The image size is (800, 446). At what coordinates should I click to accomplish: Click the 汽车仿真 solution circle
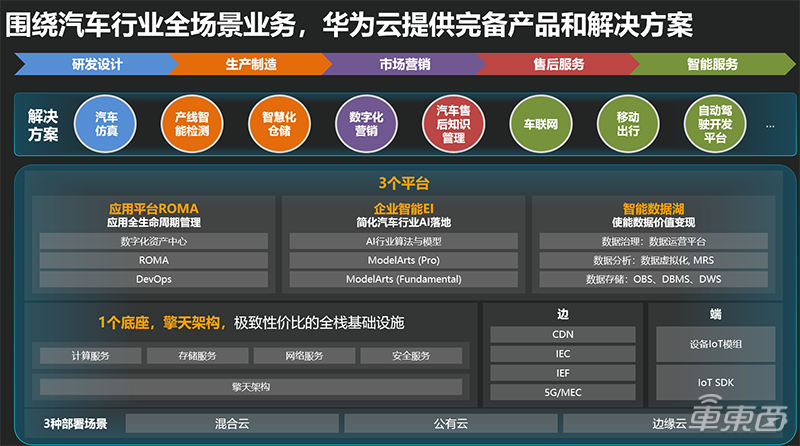tap(105, 124)
